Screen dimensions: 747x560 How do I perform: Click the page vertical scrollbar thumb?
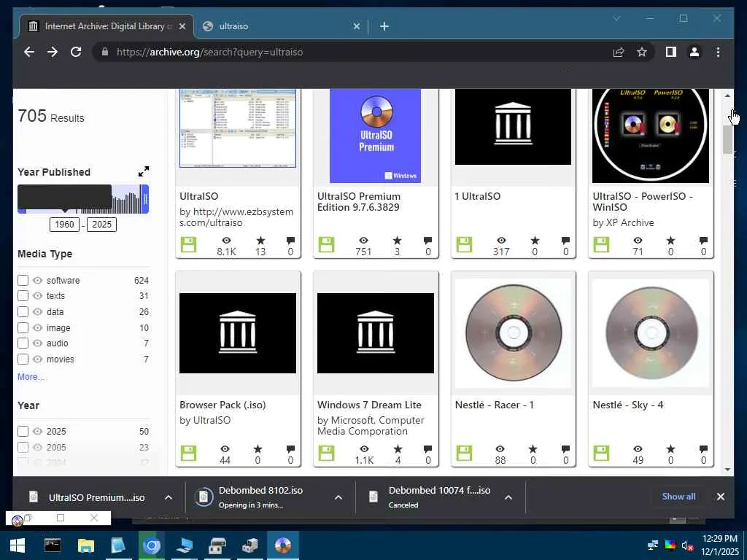click(x=727, y=139)
